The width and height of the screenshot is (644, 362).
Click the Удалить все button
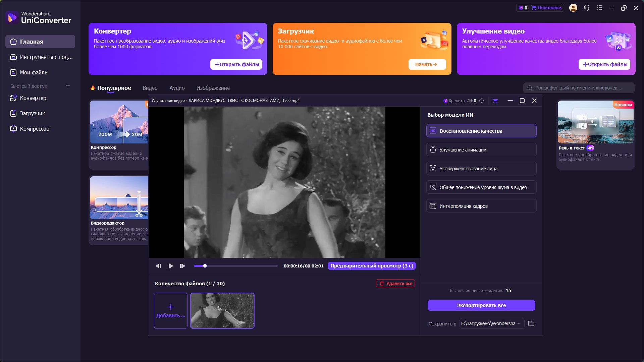click(x=395, y=283)
